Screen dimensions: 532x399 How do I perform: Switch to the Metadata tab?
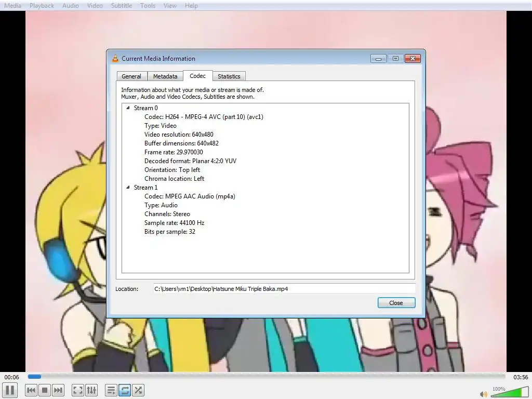pos(165,76)
